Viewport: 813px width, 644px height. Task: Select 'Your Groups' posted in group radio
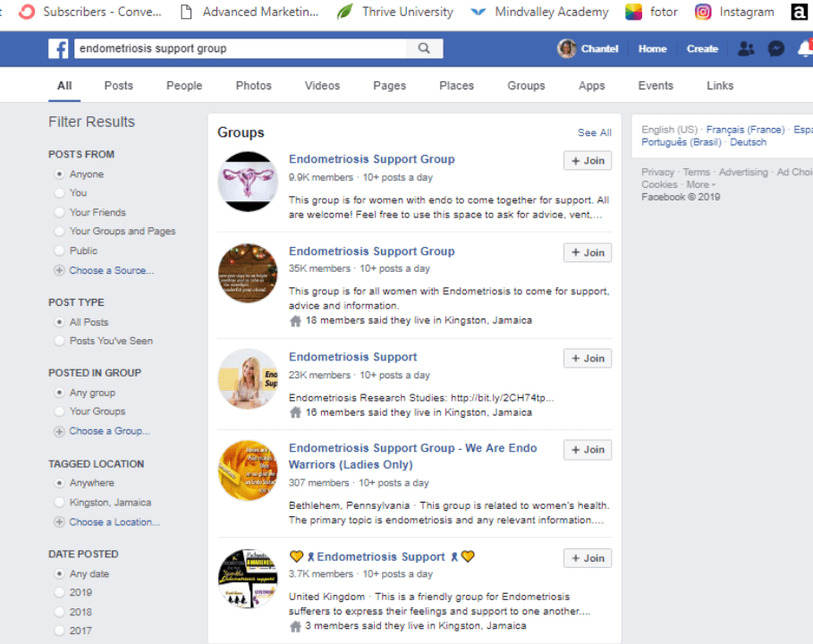(x=59, y=411)
